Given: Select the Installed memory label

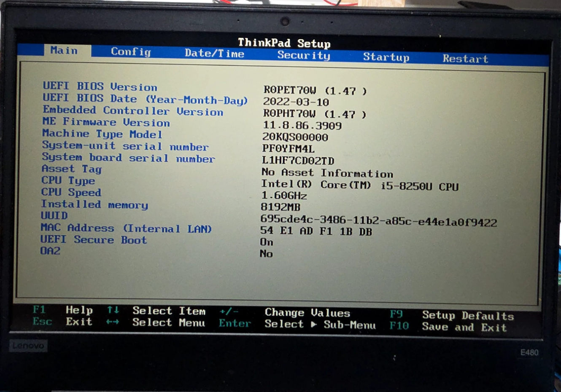Looking at the screenshot, I should click(x=94, y=204).
